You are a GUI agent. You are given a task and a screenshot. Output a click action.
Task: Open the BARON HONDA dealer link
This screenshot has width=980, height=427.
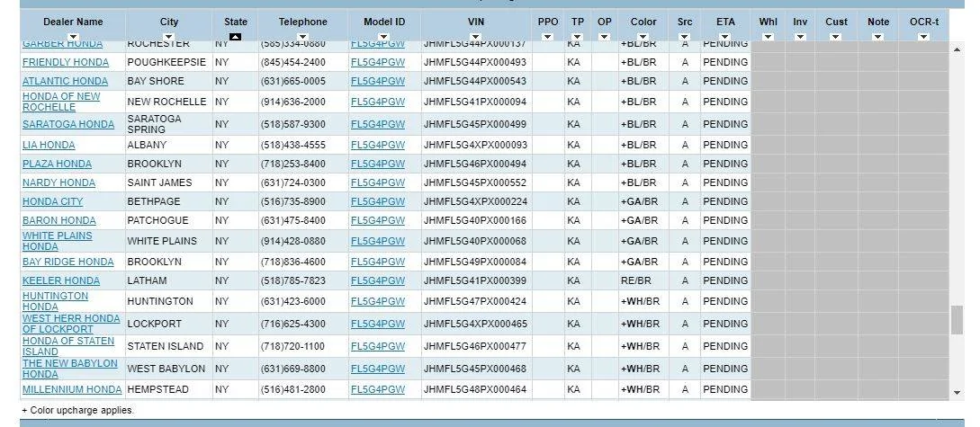coord(59,220)
